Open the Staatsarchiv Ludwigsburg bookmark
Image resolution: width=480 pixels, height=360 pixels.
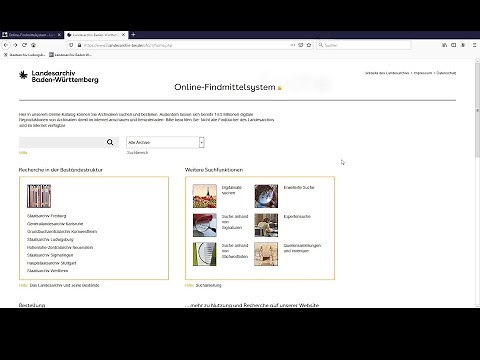point(24,55)
